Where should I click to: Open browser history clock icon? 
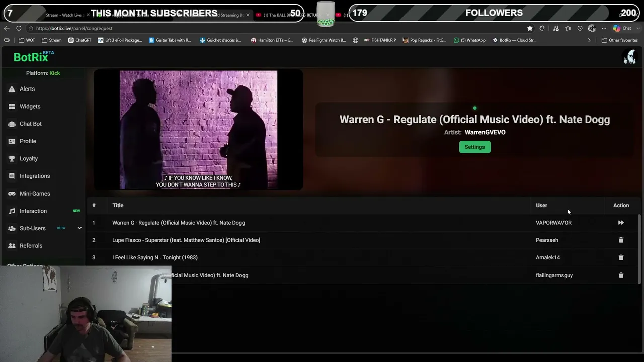(x=580, y=28)
